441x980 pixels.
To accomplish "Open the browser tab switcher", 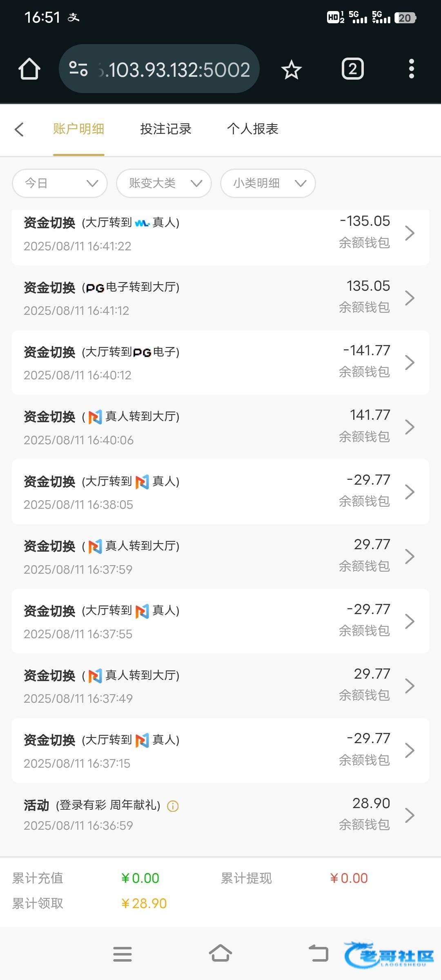I will click(352, 69).
